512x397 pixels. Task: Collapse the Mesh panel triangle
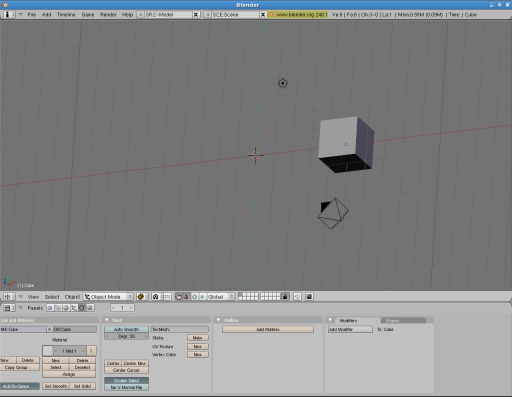click(107, 320)
